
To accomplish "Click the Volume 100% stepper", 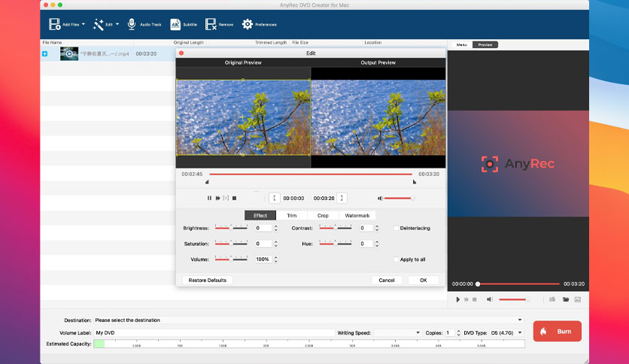I will [276, 259].
